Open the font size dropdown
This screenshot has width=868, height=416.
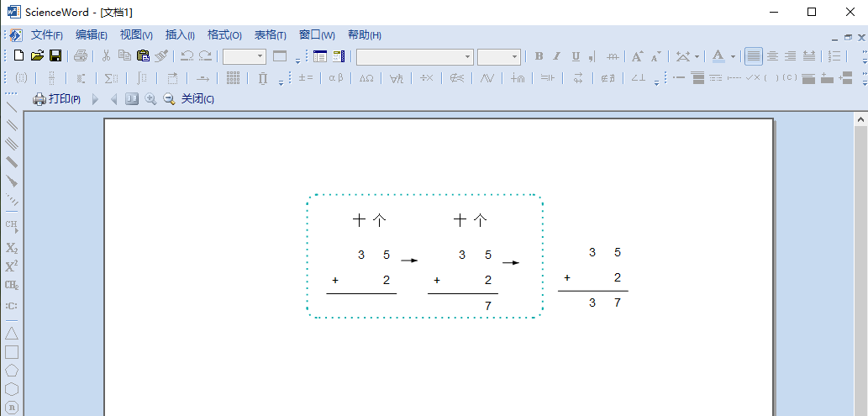(x=515, y=56)
